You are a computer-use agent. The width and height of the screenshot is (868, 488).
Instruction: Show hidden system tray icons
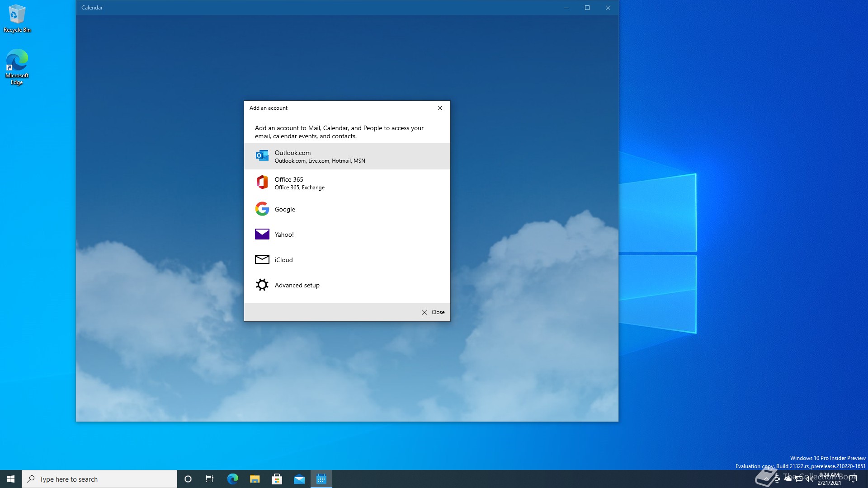tap(766, 479)
